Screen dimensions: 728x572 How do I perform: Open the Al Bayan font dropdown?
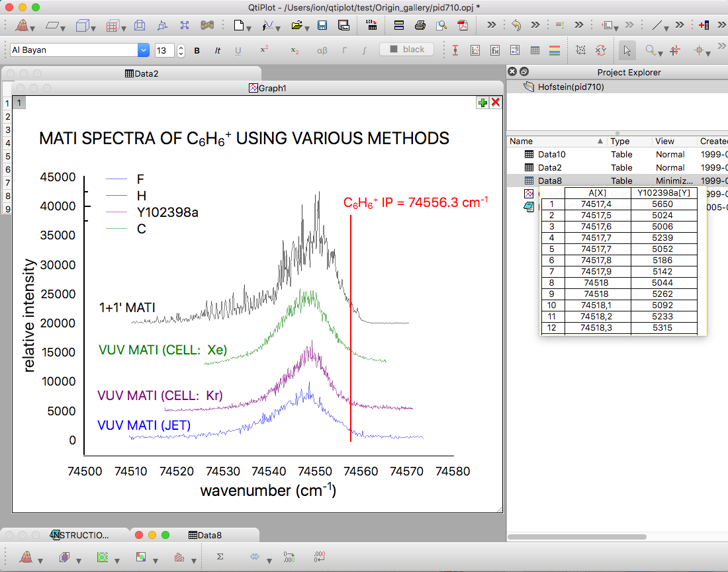144,50
